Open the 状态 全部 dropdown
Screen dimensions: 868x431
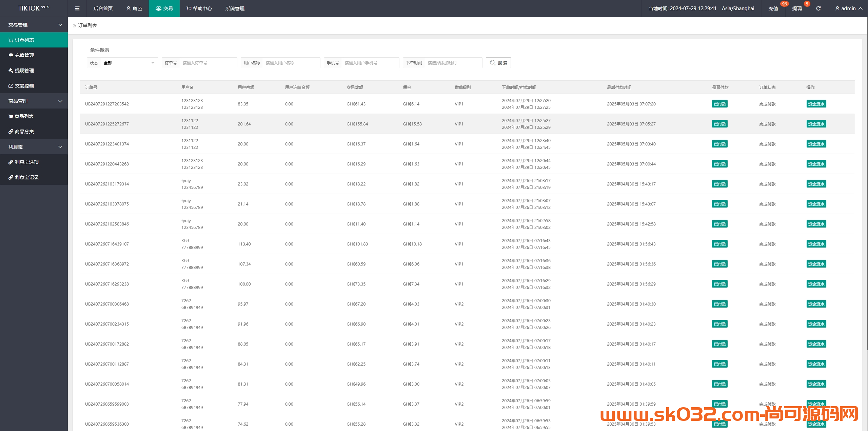(129, 63)
